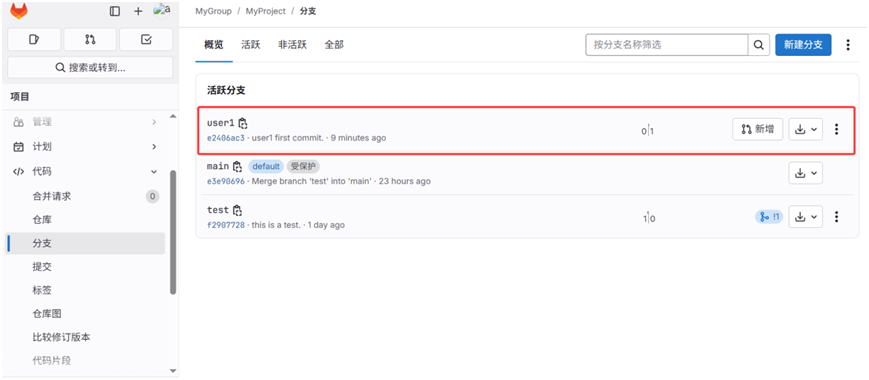Open the main branch link
Viewport: 869px width, 380px height.
(x=218, y=166)
